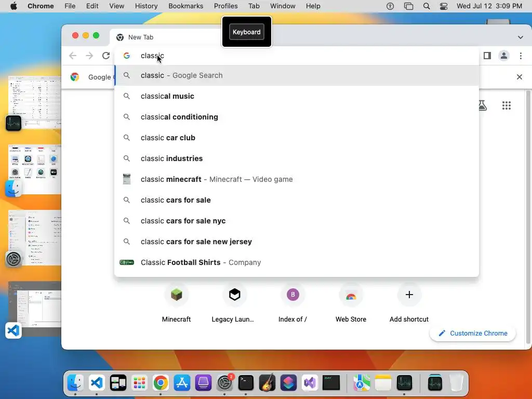Dismiss the Google Chrome info bar

click(519, 77)
